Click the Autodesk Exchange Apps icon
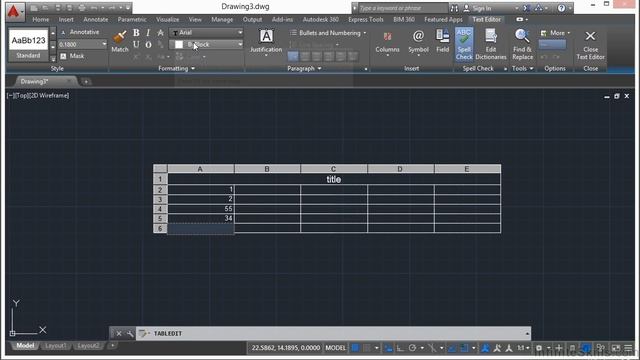 [x=527, y=8]
